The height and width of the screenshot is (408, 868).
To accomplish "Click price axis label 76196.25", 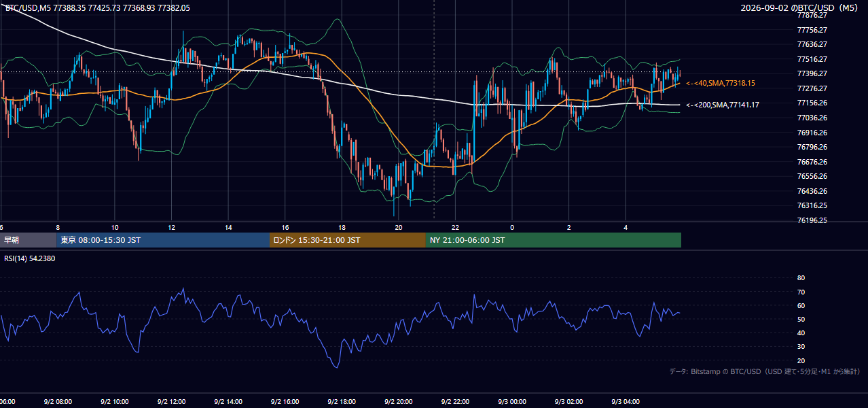I will 812,220.
